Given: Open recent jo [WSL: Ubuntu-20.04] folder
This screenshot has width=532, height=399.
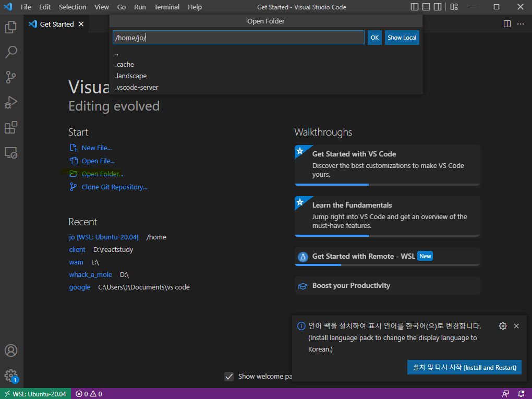Looking at the screenshot, I should click(103, 237).
